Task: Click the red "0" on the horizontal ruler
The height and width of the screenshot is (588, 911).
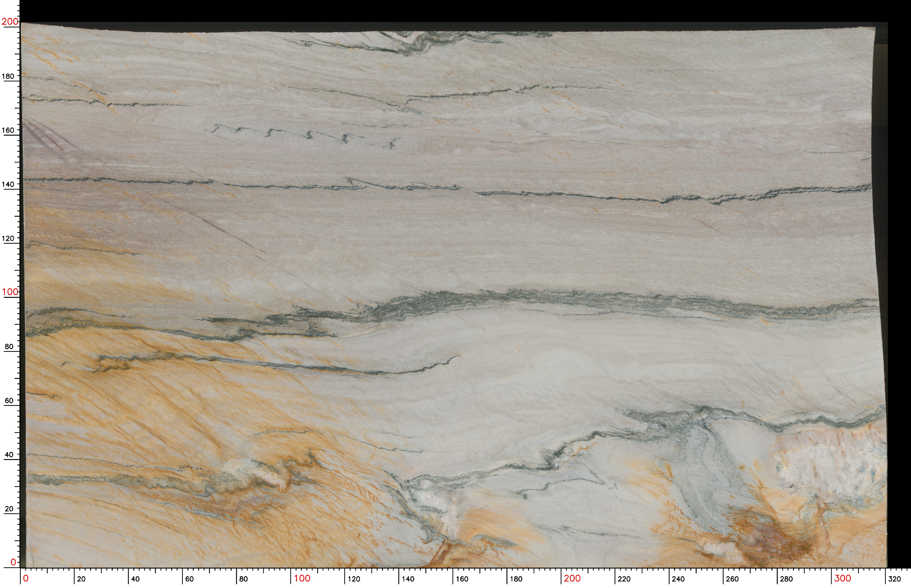Action: [26, 578]
